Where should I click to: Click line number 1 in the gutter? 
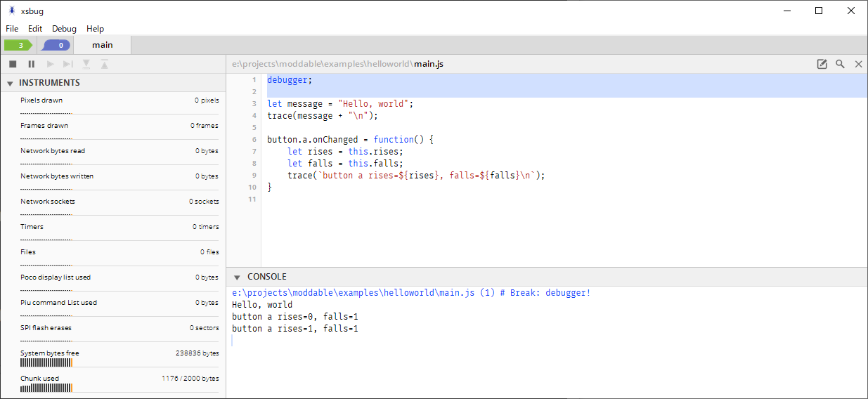point(254,80)
